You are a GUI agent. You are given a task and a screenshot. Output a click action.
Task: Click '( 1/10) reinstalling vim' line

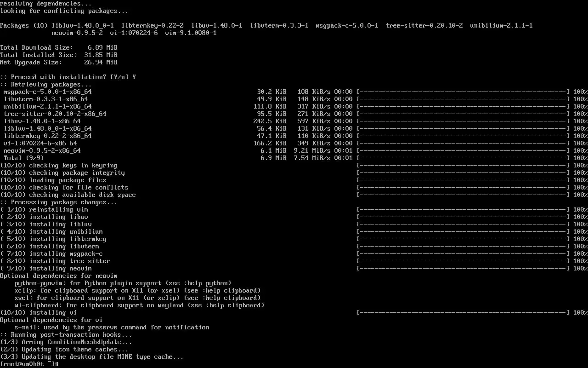click(x=44, y=209)
